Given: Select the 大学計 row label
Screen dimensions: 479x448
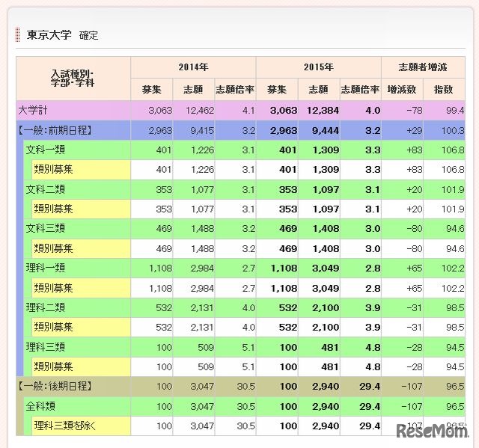Looking at the screenshot, I should (x=33, y=110).
